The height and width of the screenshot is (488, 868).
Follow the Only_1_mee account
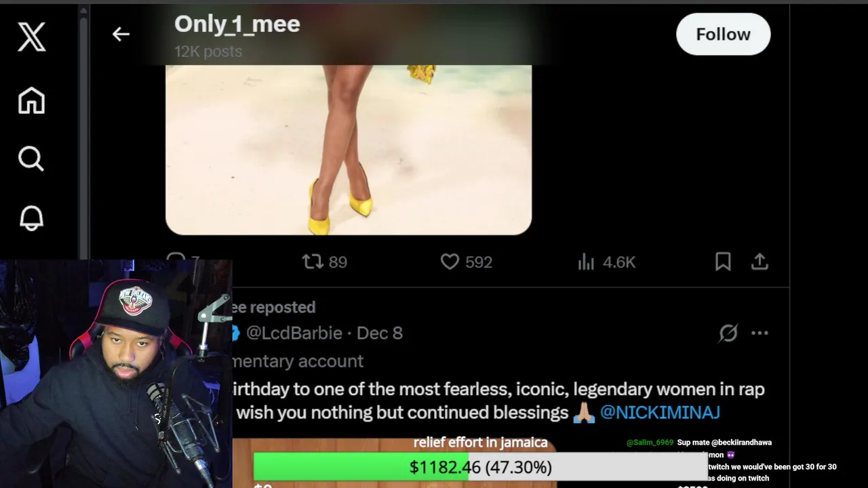click(723, 34)
